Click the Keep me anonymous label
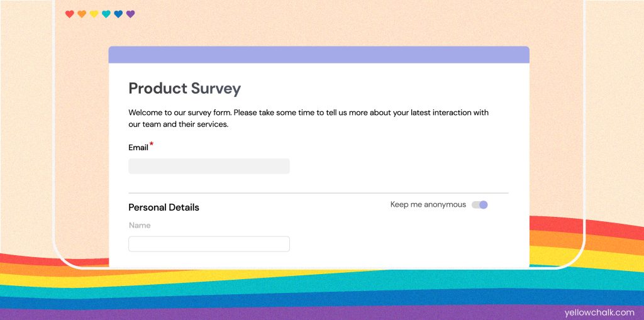Viewport: 644px width, 320px height. coord(428,204)
